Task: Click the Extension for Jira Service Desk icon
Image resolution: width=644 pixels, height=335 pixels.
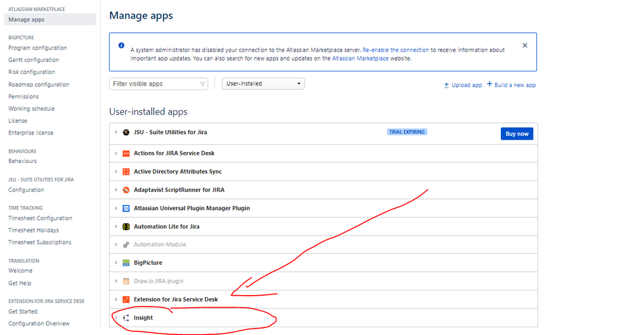Action: point(126,300)
